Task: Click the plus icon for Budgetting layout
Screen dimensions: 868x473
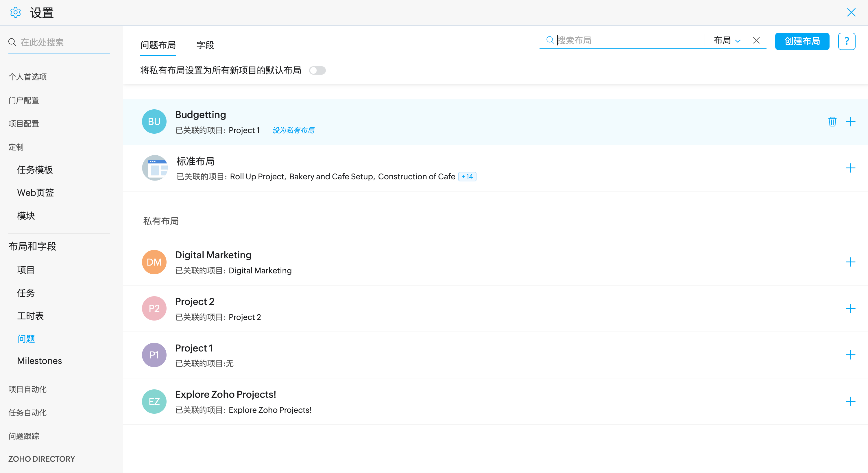Action: click(x=850, y=122)
